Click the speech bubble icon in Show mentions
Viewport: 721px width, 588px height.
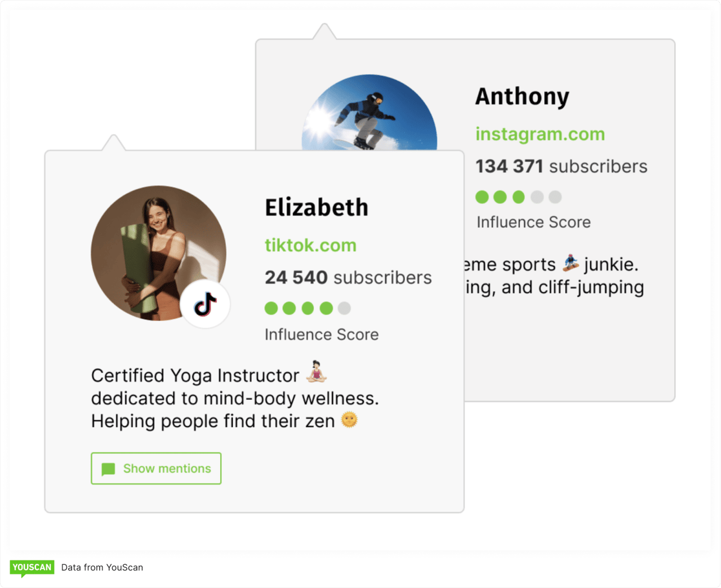[x=108, y=469]
